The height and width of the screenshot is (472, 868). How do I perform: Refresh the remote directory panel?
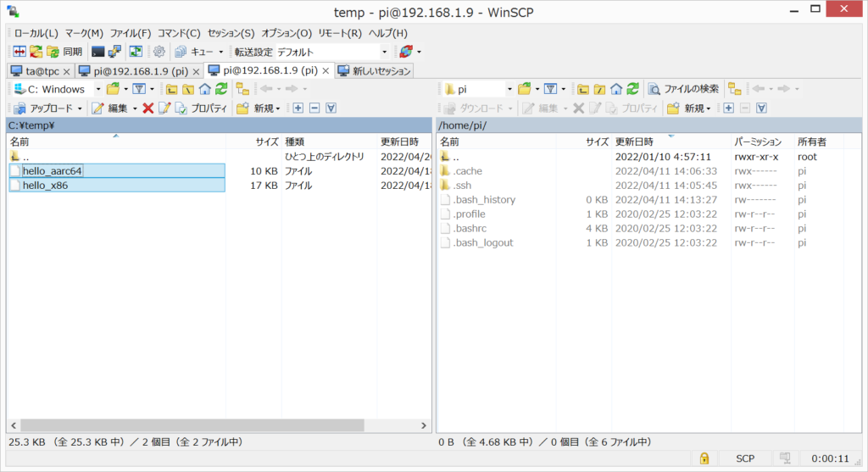pos(632,89)
